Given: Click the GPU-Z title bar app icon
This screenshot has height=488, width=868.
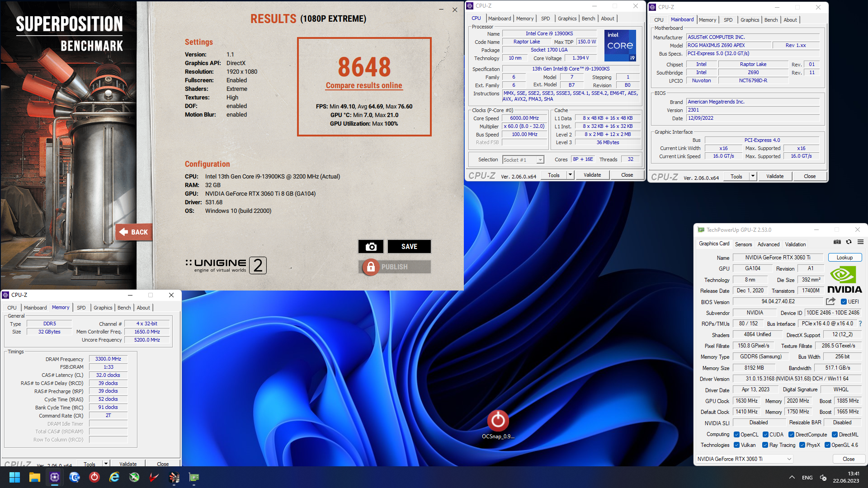Looking at the screenshot, I should [701, 230].
